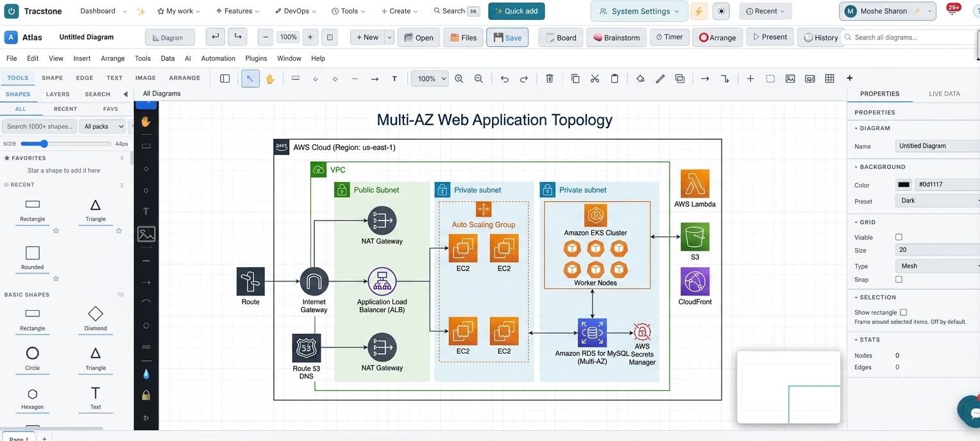Screen dimensions: 980x441
Task: Click the History button
Action: click(x=820, y=37)
